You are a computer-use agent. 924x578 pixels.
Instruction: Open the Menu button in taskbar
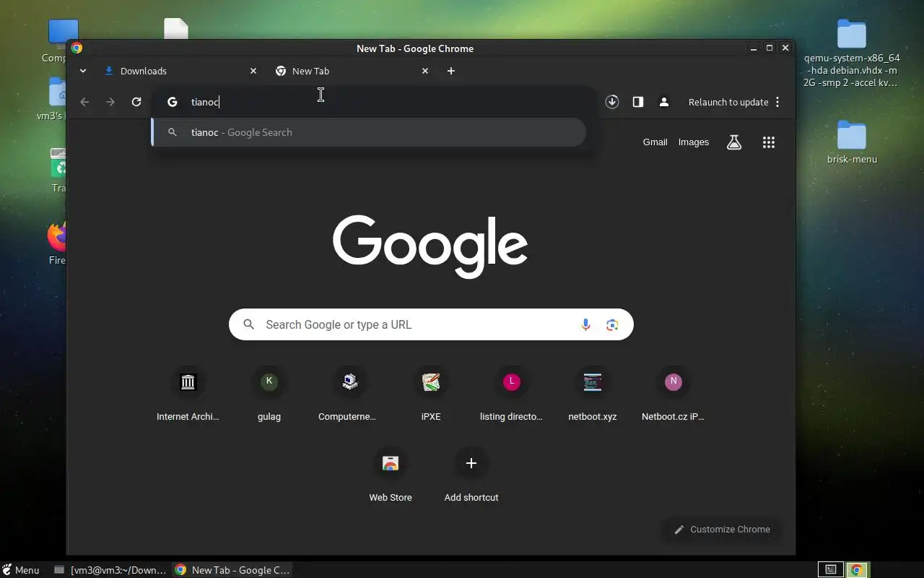point(21,570)
